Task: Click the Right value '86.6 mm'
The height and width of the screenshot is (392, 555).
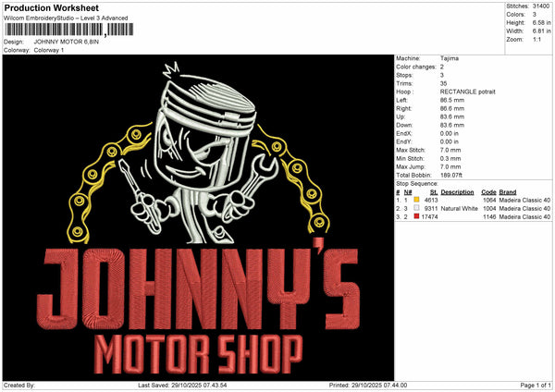Action: point(452,108)
